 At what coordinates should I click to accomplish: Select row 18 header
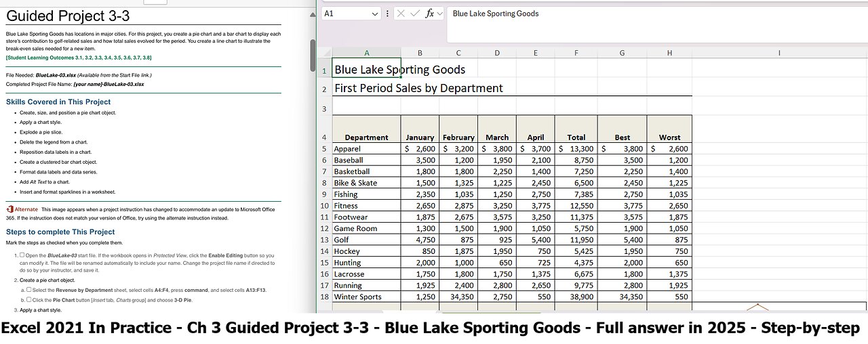[325, 297]
